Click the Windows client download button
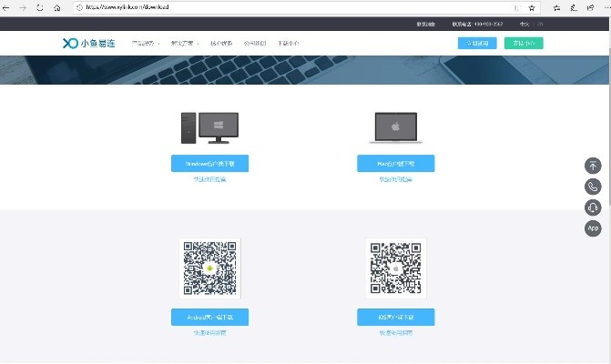 (x=209, y=164)
